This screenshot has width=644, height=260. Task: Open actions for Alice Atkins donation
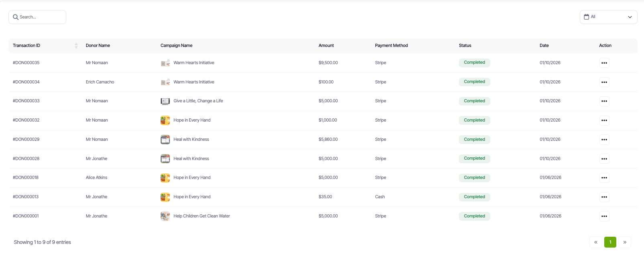[x=604, y=178]
